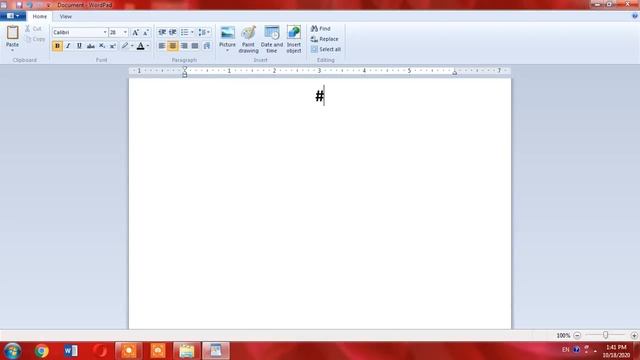Screen dimensions: 640x360
Task: Open the WordPad file menu button
Action: click(13, 16)
